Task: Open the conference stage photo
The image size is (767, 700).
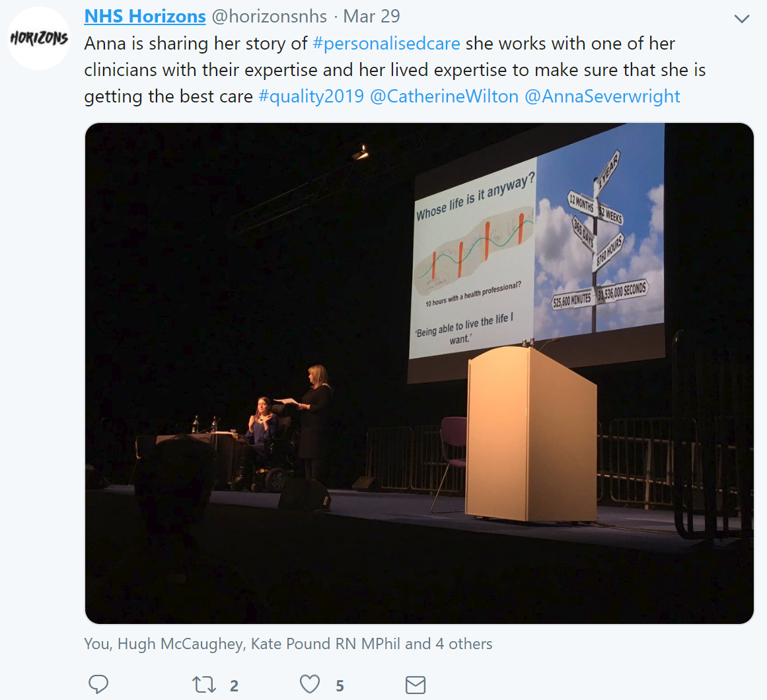Action: (x=420, y=373)
